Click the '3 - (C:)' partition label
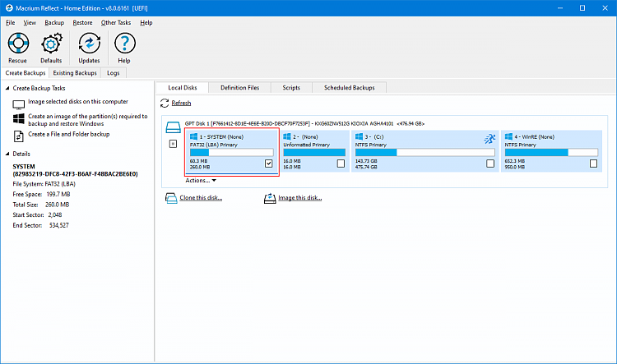 click(374, 136)
